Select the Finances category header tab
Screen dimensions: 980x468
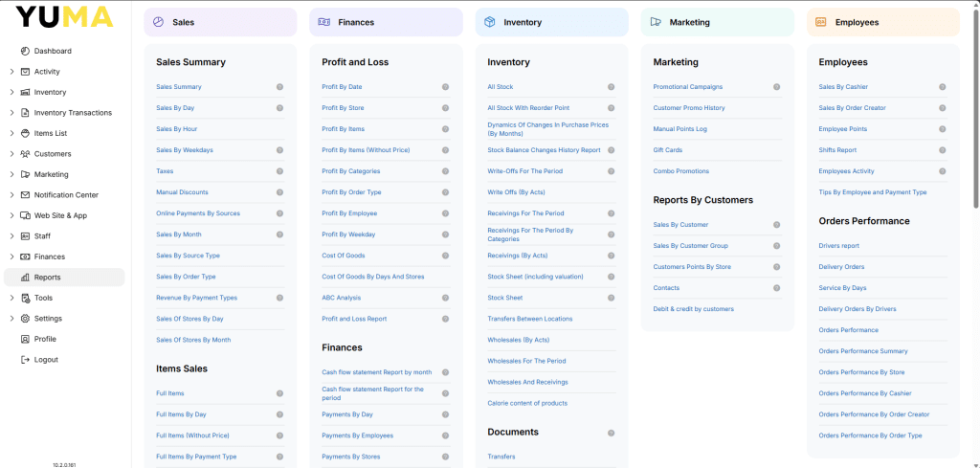[x=387, y=22]
